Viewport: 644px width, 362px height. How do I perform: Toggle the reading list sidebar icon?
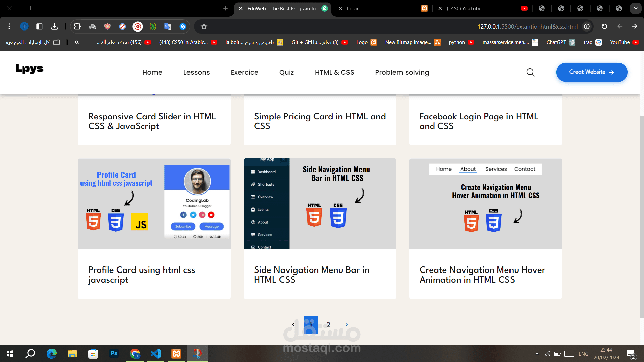click(39, 26)
